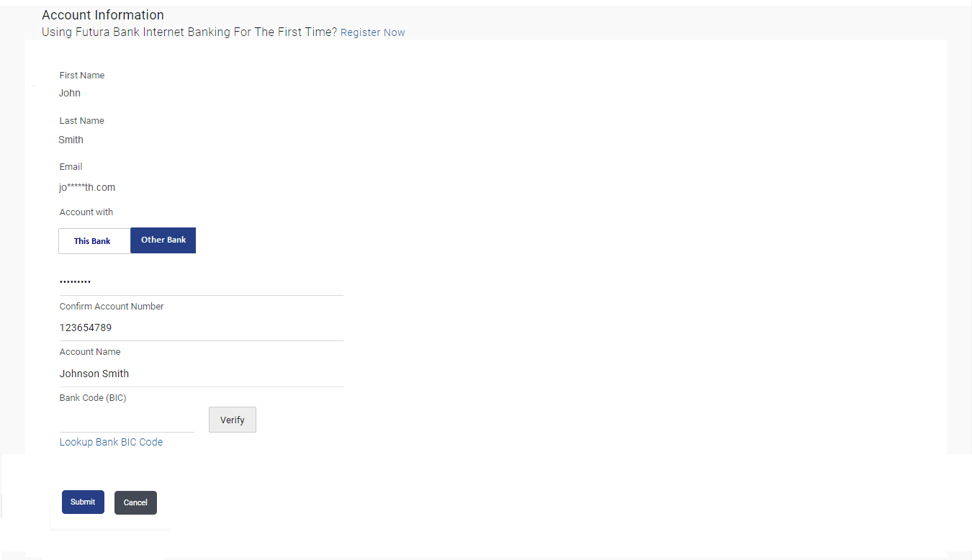Click the Email label
Viewport: 972px width, 560px height.
tap(71, 167)
